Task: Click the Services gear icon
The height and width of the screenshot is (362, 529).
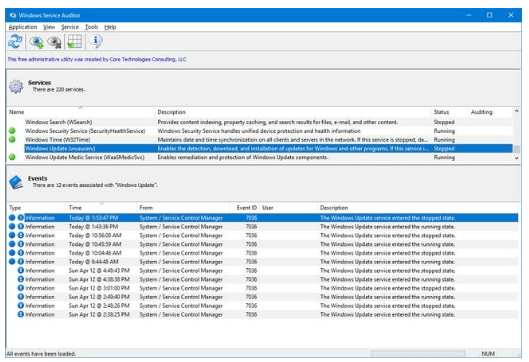Action: [16, 86]
